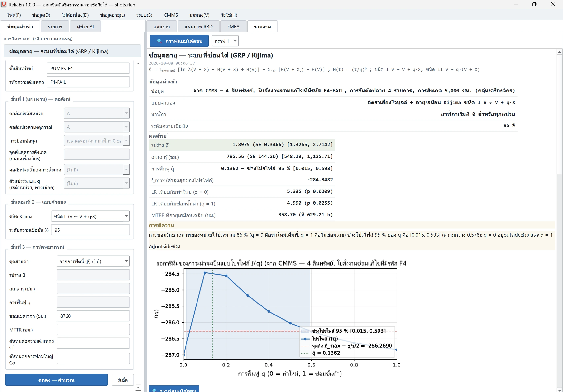Image resolution: width=563 pixels, height=392 pixels.
Task: Open the ตัวแปรร่วมบน q dropdown
Action: coord(97,183)
